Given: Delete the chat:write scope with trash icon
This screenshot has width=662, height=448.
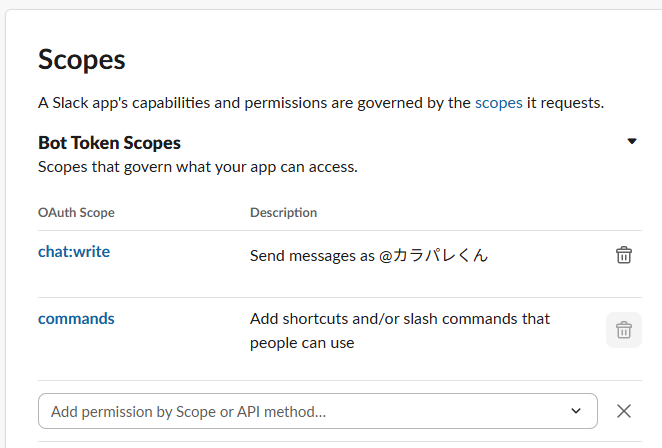Looking at the screenshot, I should 623,255.
